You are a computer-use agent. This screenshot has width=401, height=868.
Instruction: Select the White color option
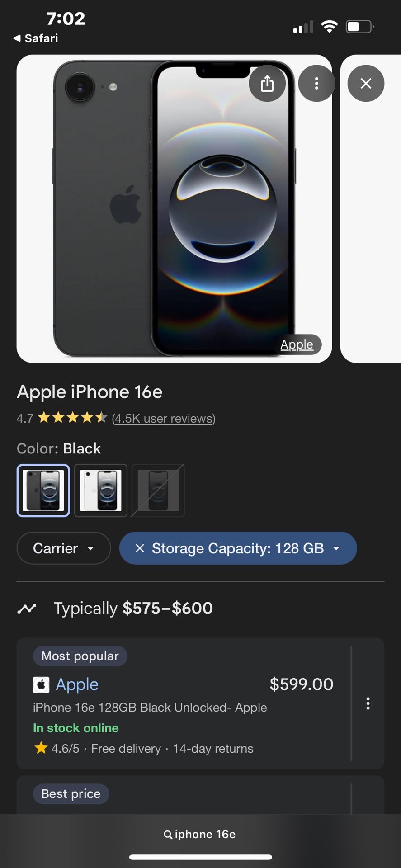(101, 491)
